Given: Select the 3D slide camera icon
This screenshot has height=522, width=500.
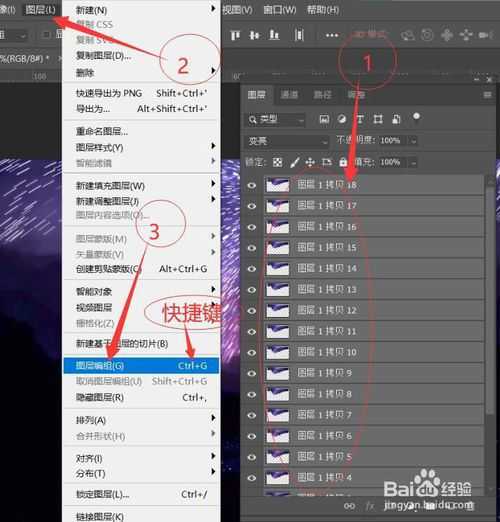Looking at the screenshot, I should pyautogui.click(x=466, y=35).
